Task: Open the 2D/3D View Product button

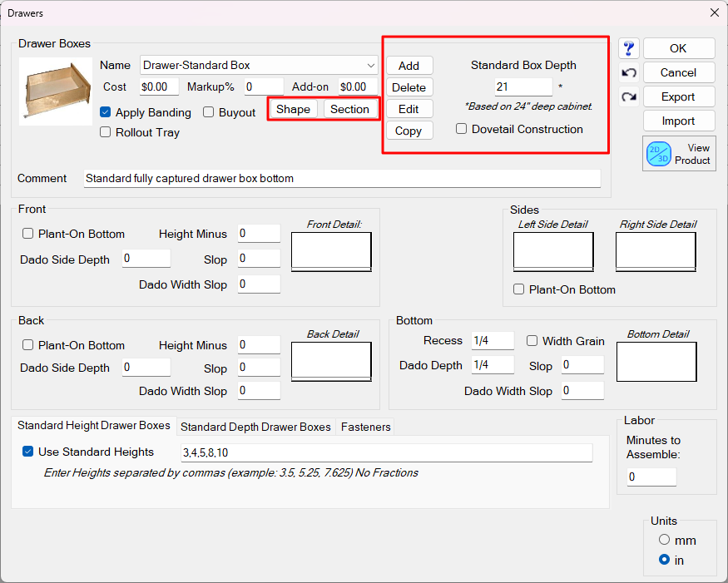Action: (x=679, y=154)
